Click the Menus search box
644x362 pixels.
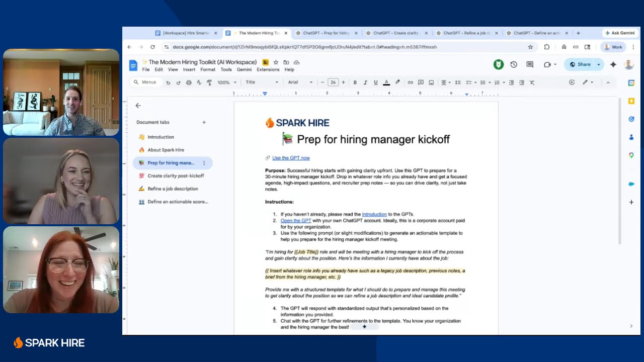(145, 82)
